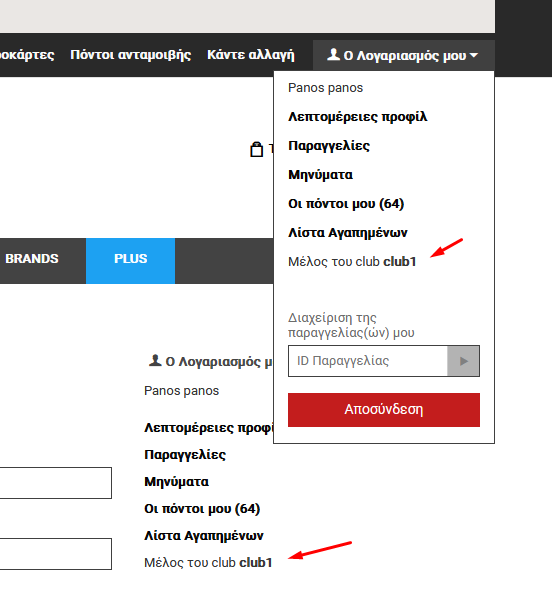Viewport: 552px width, 589px height.
Task: Open Λίστα Αγαπημένων in lower account list
Action: [x=204, y=536]
